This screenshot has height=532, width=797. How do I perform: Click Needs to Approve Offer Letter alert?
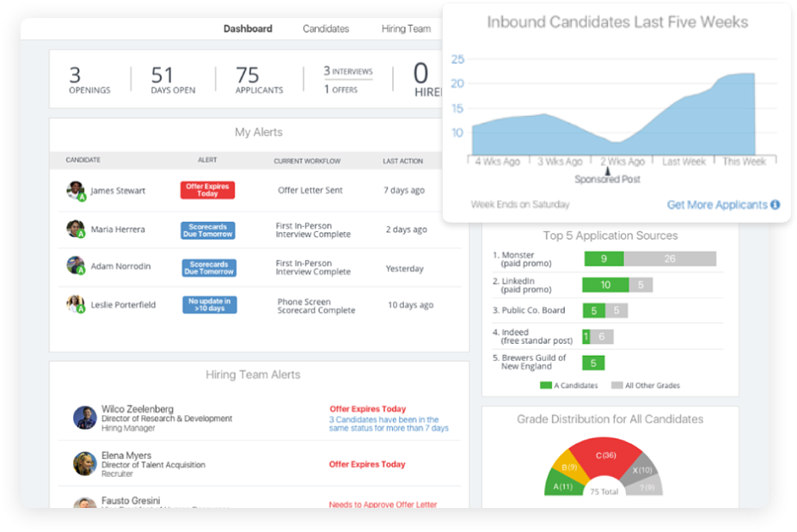[383, 504]
